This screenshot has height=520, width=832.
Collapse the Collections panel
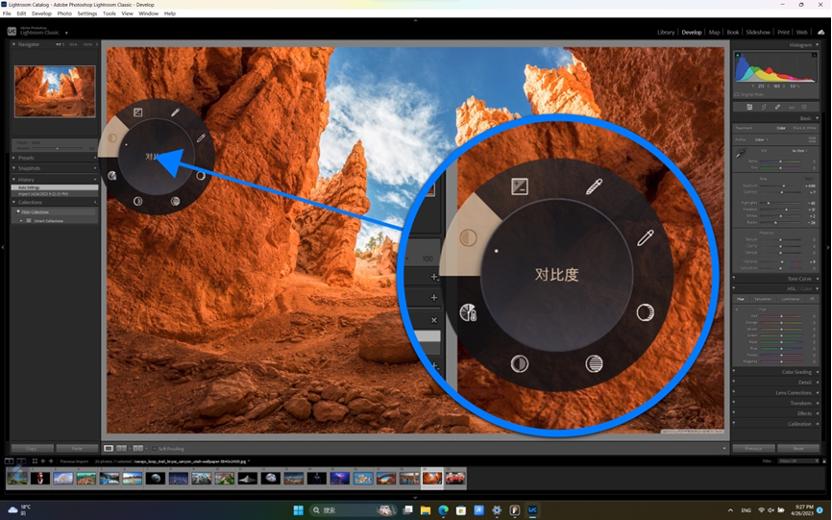tap(14, 202)
